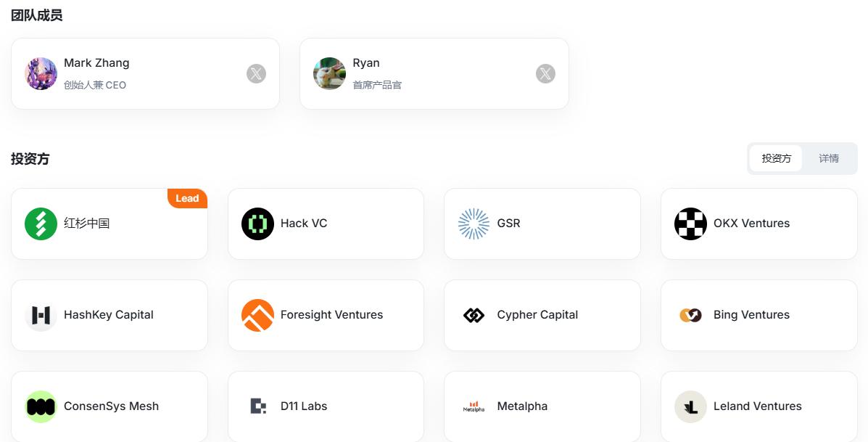
Task: Click Mark Zhang's avatar thumbnail
Action: [41, 73]
